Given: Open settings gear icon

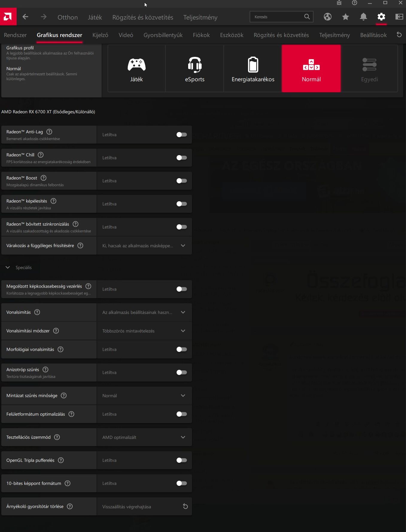Looking at the screenshot, I should [x=381, y=17].
